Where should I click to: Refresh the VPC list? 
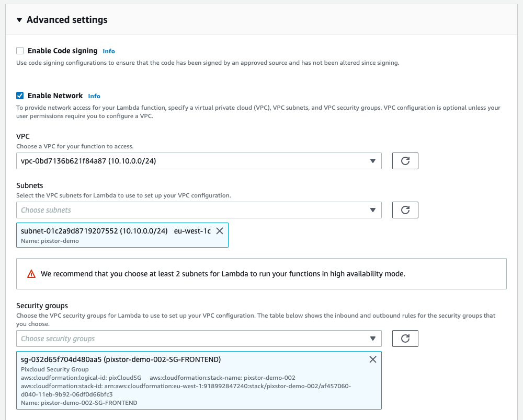pos(405,161)
